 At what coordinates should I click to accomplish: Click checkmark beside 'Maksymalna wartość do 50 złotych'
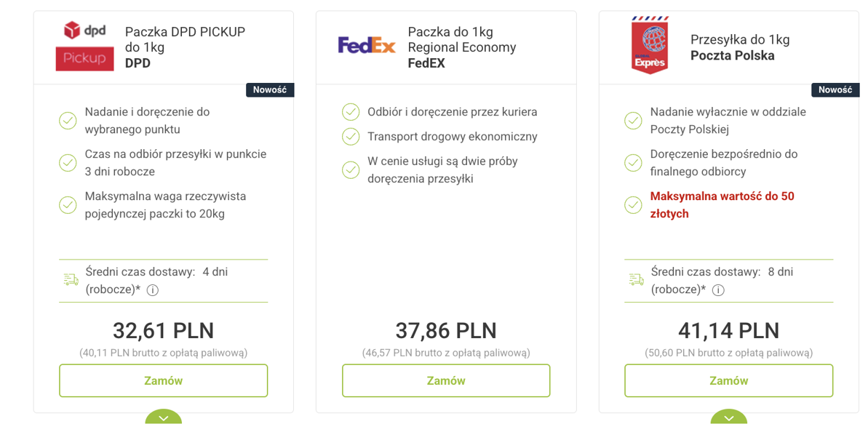tap(633, 205)
